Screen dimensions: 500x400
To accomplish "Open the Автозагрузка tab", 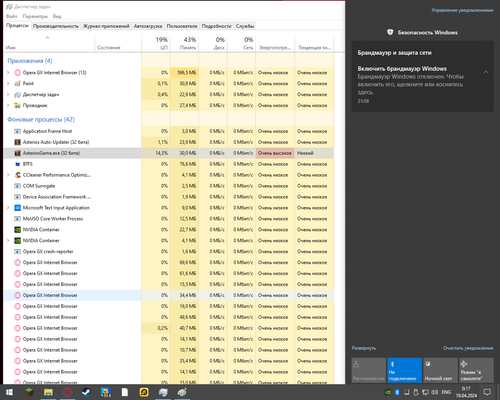I will (x=148, y=26).
